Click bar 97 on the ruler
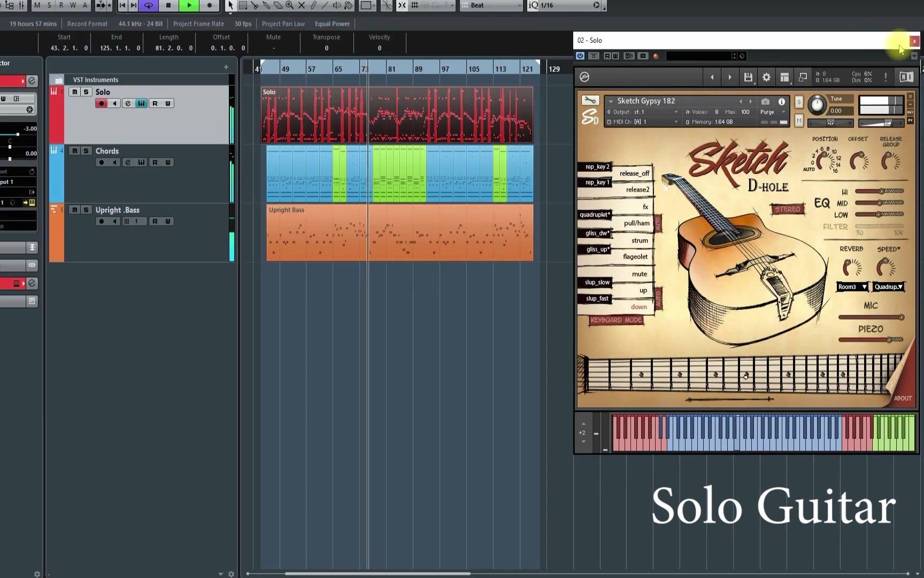 pos(445,69)
